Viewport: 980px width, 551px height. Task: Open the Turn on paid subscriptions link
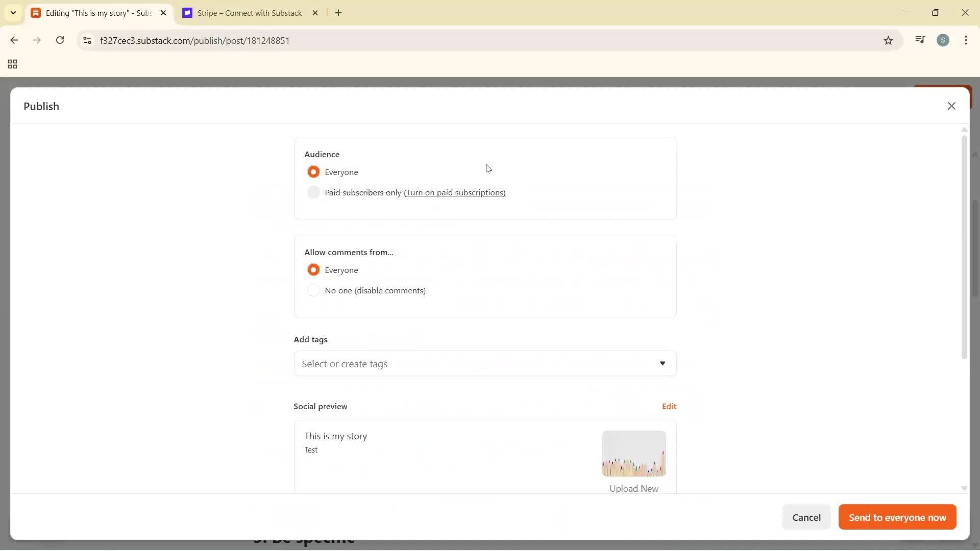tap(455, 193)
